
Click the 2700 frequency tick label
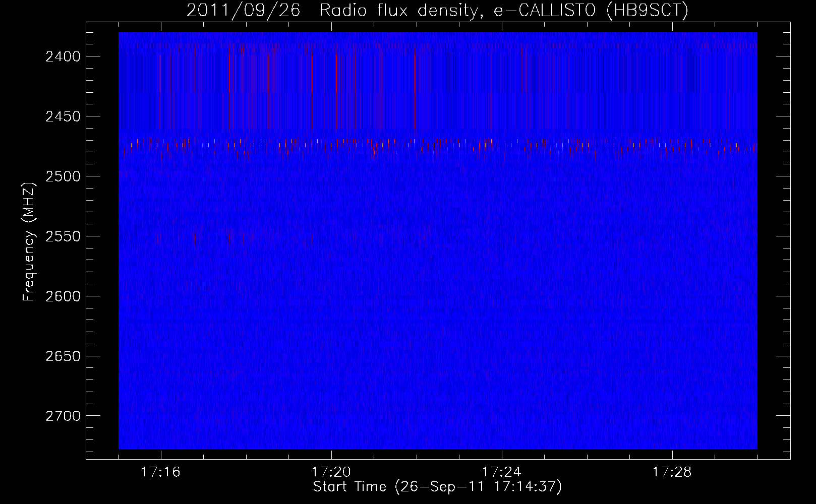pos(63,416)
